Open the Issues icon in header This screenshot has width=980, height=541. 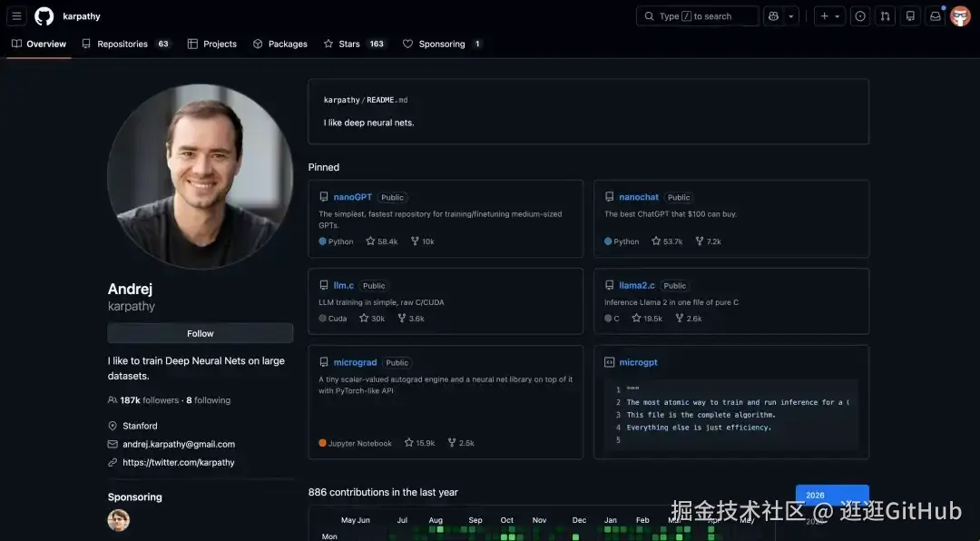click(860, 16)
